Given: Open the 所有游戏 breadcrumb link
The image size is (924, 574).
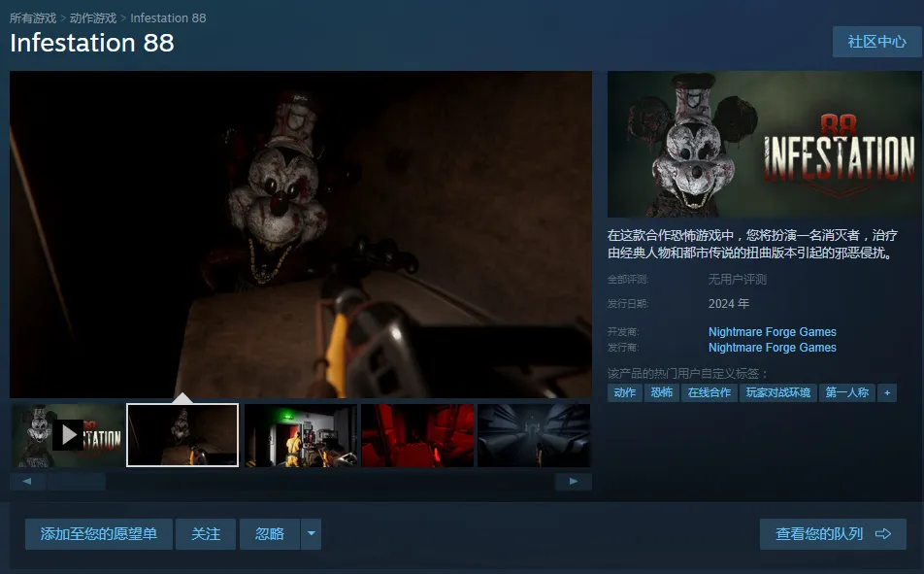Looking at the screenshot, I should coord(33,18).
